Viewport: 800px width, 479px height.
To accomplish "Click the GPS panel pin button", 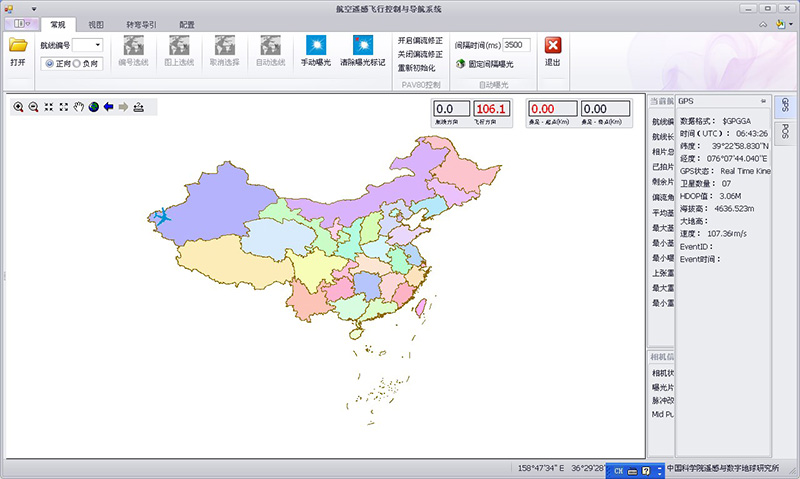I will [763, 101].
